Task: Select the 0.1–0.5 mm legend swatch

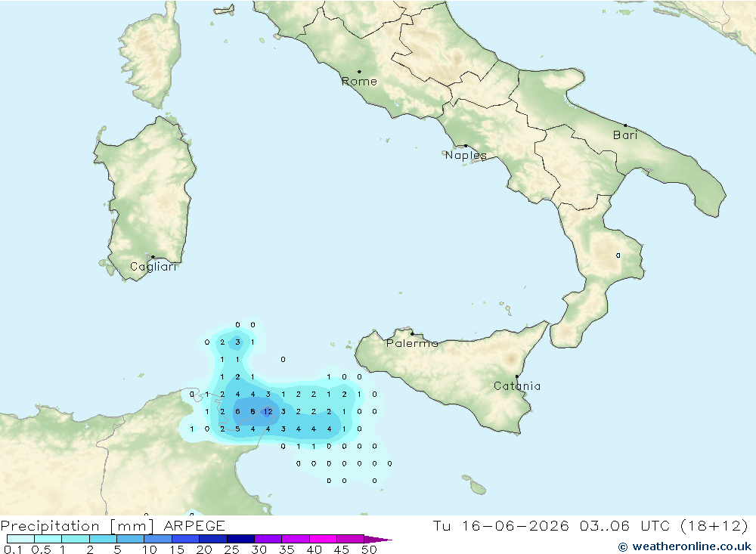Action: pyautogui.click(x=20, y=539)
